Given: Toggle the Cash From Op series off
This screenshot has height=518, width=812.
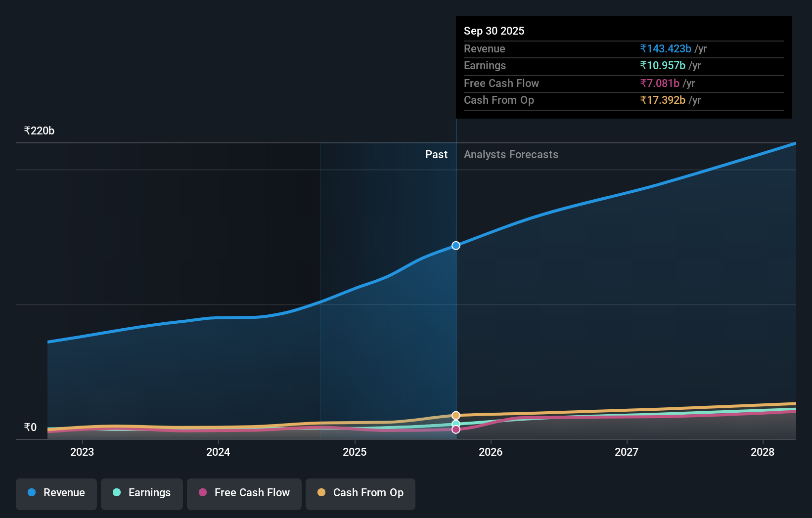Looking at the screenshot, I should click(360, 493).
